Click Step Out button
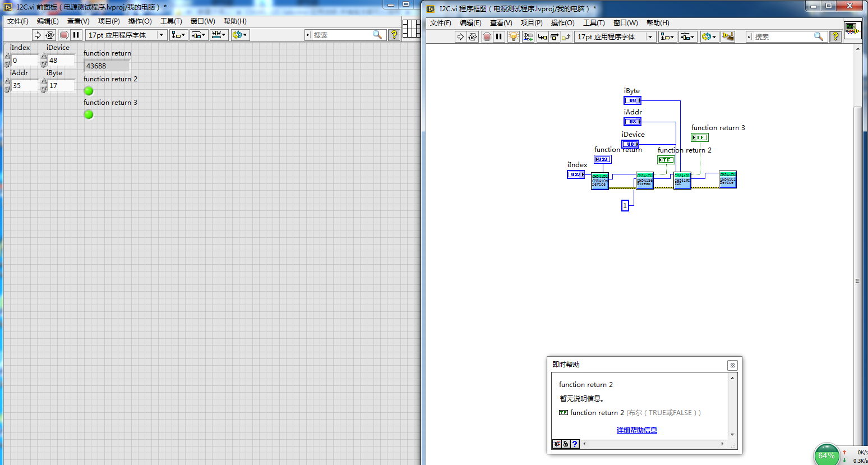 566,36
